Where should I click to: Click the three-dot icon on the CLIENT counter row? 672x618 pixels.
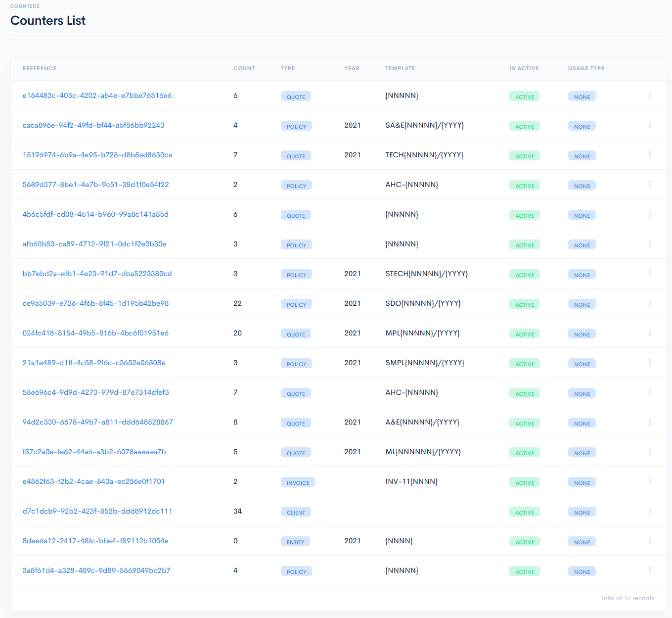650,511
